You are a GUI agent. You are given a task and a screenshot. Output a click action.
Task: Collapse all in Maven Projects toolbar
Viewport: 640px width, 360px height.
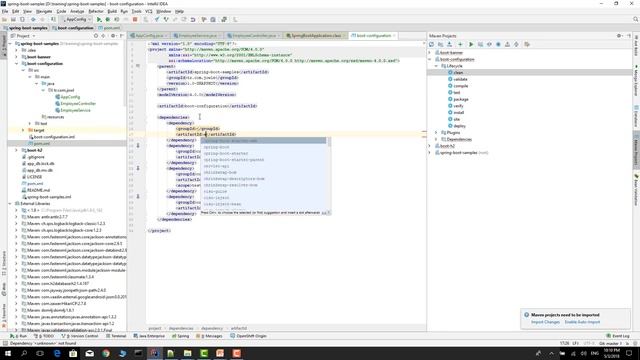(x=516, y=44)
